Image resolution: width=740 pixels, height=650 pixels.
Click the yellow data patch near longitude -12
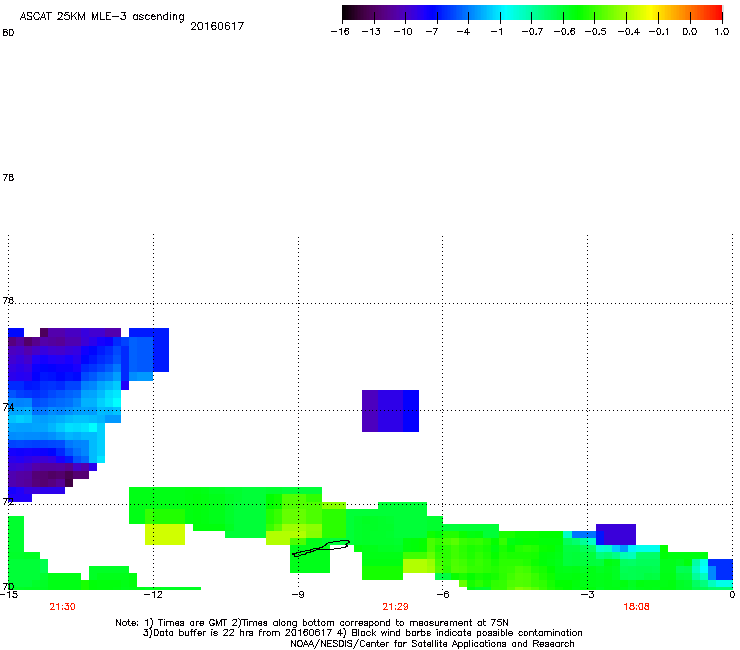(165, 534)
